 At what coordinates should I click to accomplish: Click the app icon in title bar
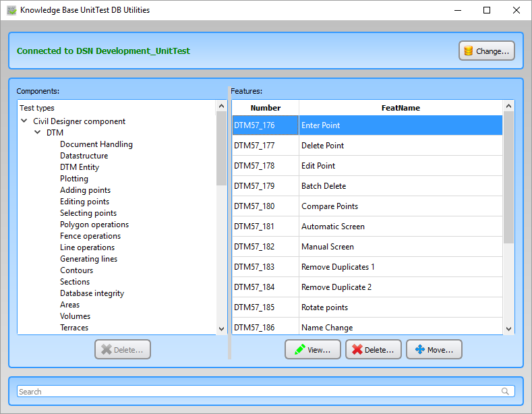pyautogui.click(x=11, y=10)
